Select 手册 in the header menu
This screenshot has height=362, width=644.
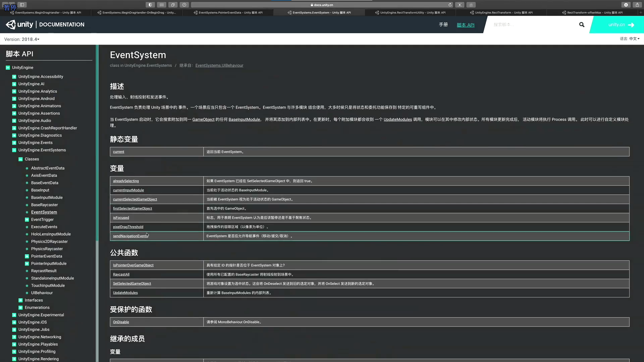[443, 24]
